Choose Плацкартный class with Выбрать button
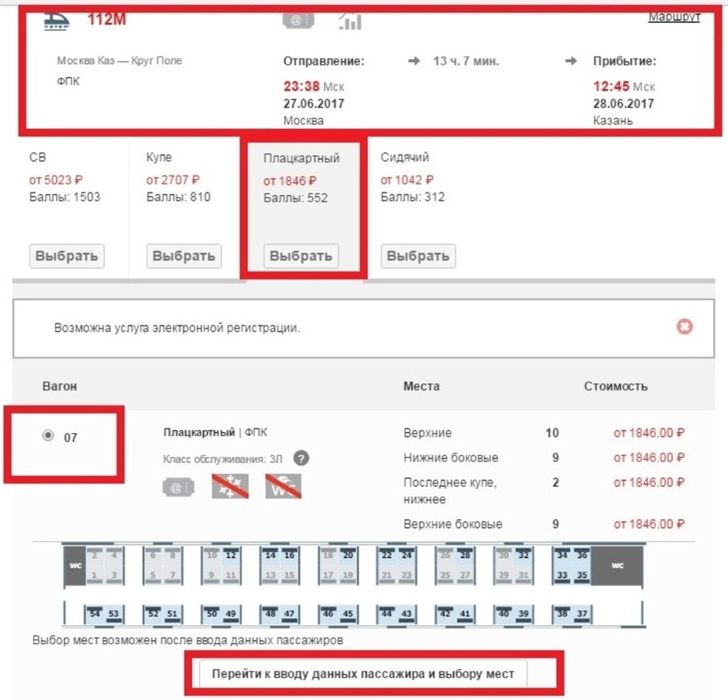This screenshot has width=728, height=700. [x=301, y=256]
